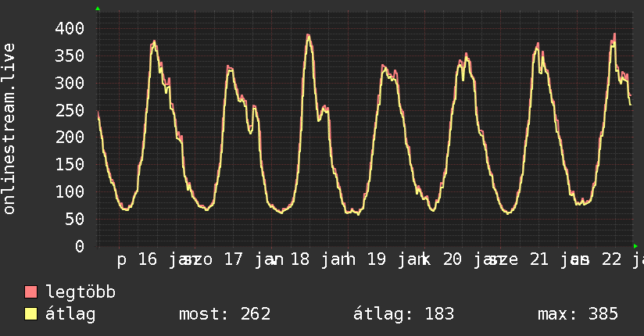This screenshot has height=336, width=644.
Task: Click the x-axis date label 16
Action: [148, 259]
